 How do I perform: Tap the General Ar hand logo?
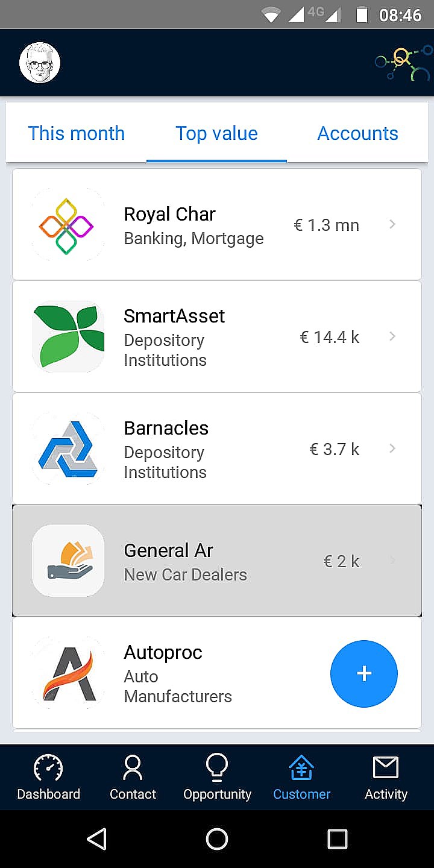(68, 561)
